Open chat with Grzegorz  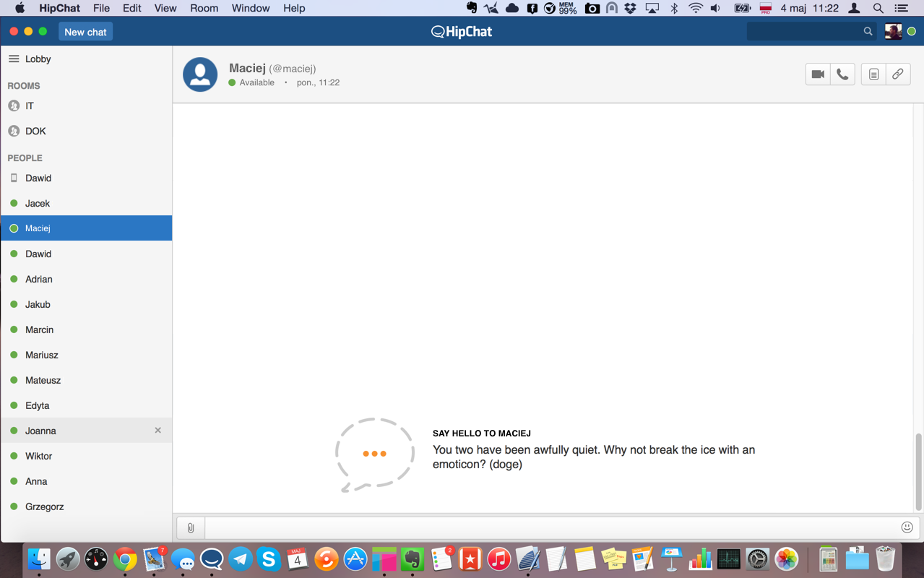(45, 506)
